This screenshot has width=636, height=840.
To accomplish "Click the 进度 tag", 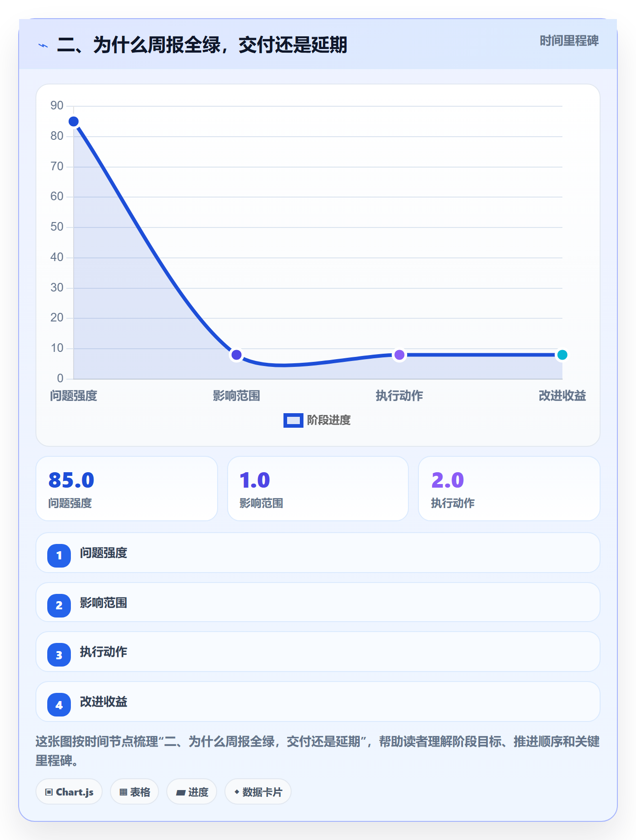I will click(192, 792).
